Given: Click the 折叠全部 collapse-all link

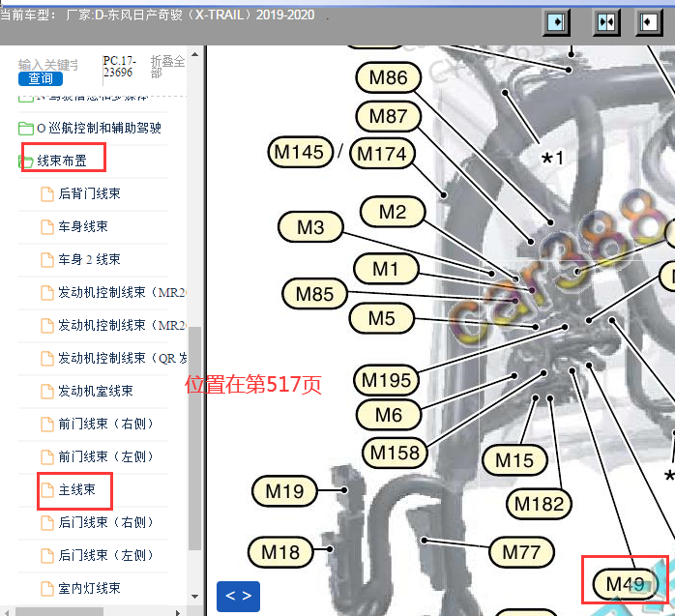Looking at the screenshot, I should (x=167, y=67).
